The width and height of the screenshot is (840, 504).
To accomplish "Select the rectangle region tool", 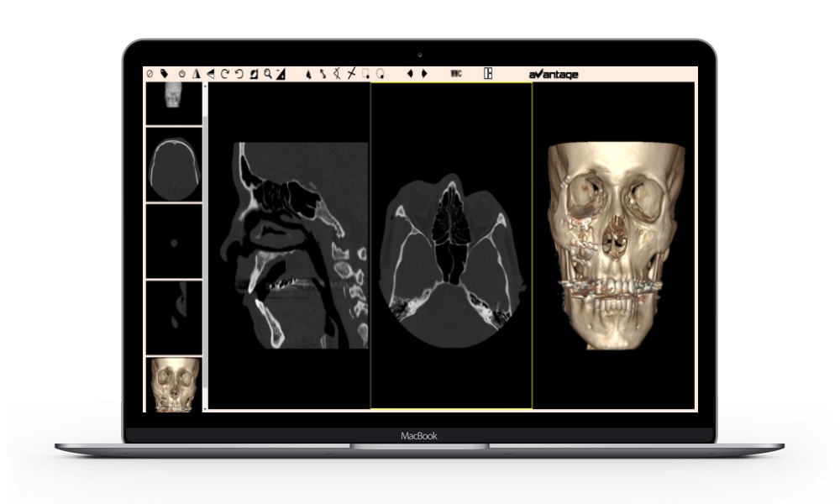I will click(x=365, y=74).
